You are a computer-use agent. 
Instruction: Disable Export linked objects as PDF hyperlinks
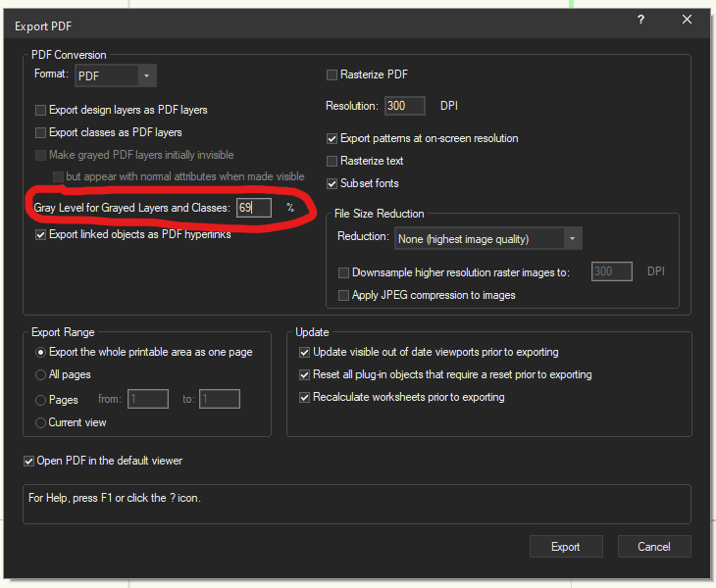pyautogui.click(x=41, y=234)
